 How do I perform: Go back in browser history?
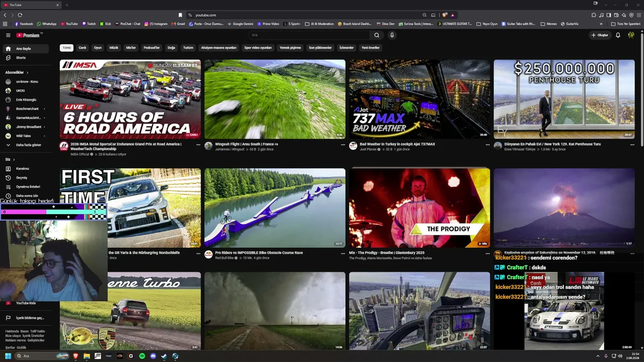click(6, 15)
